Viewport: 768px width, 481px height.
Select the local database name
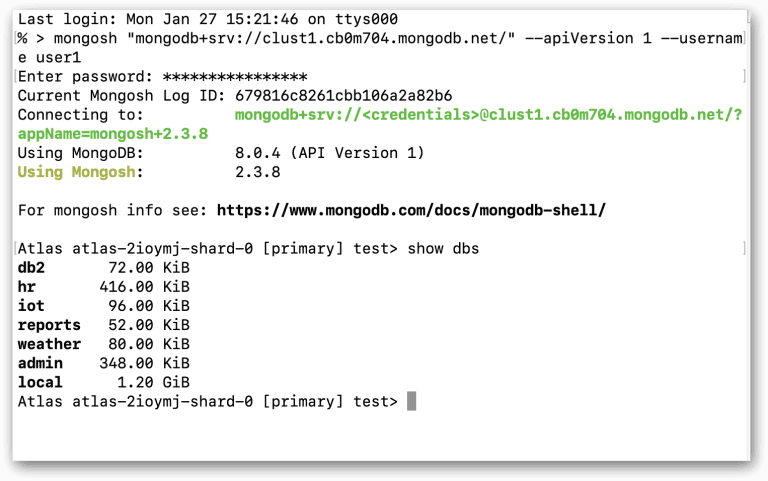[40, 382]
